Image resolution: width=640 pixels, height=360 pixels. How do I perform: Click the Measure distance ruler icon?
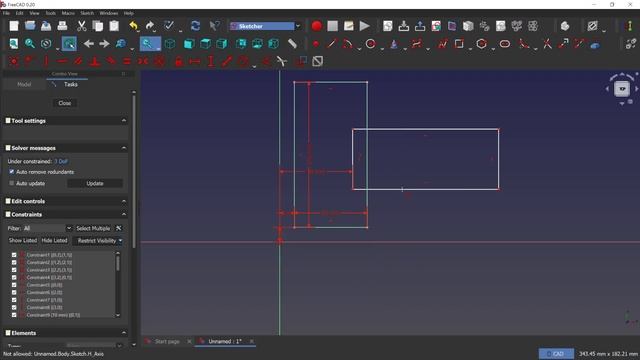click(x=292, y=44)
